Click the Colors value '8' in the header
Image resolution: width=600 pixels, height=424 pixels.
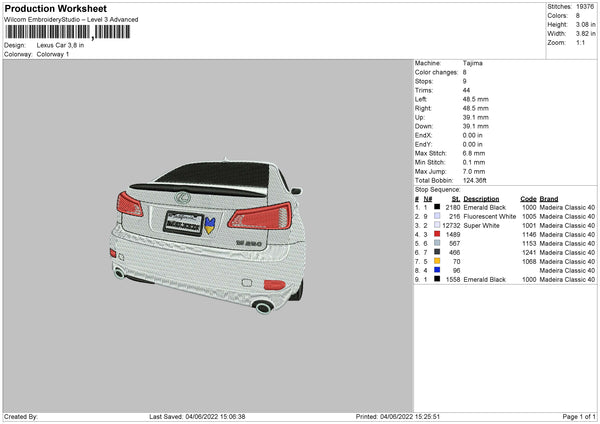pyautogui.click(x=578, y=16)
